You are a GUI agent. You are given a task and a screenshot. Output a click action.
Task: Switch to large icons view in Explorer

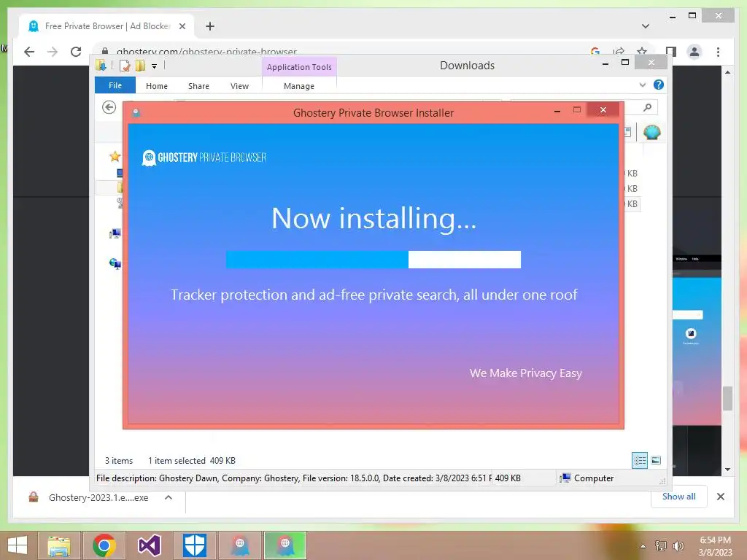tap(656, 460)
